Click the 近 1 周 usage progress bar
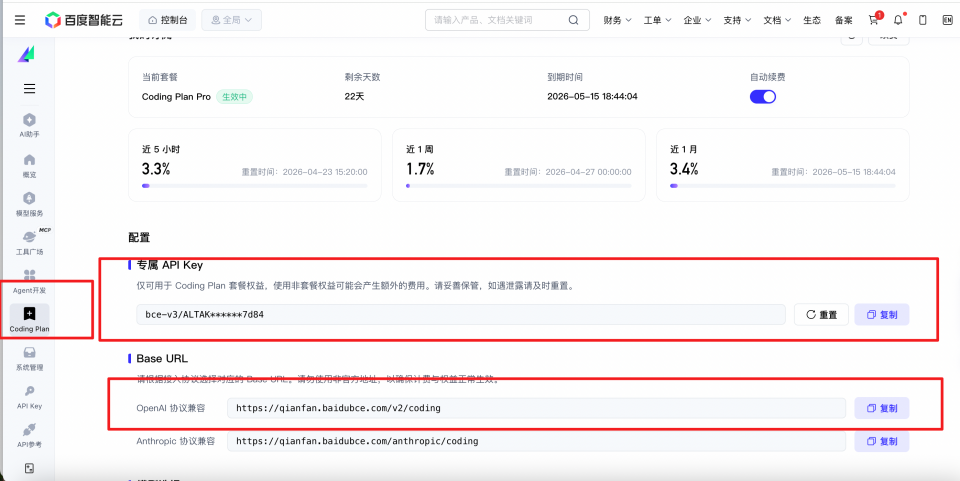Image resolution: width=960 pixels, height=481 pixels. coord(519,185)
